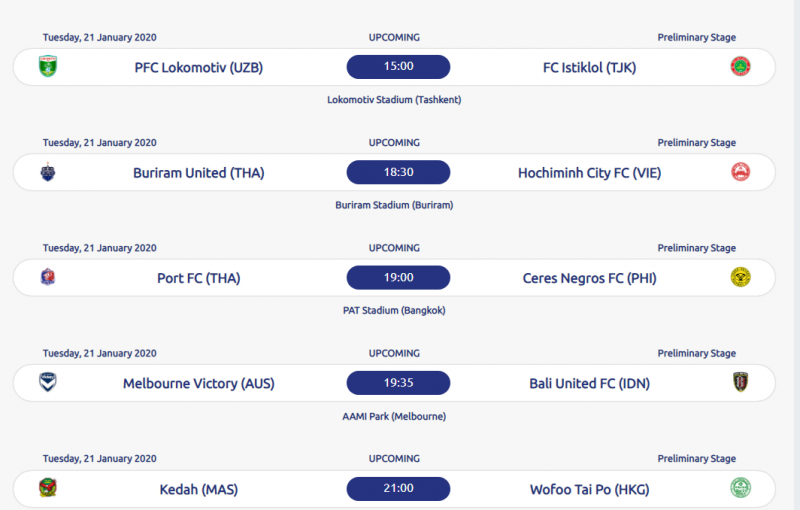
Task: Open the Wofoo Tai Po green badge
Action: (x=740, y=488)
